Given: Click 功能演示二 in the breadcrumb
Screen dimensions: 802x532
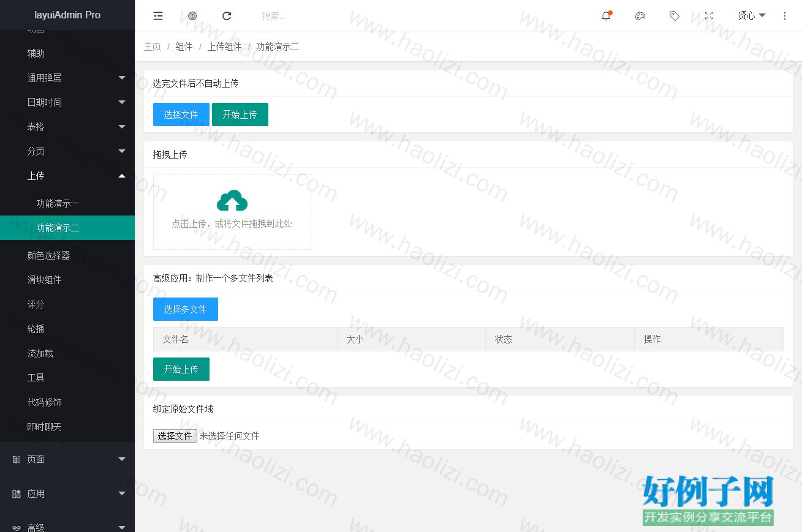Looking at the screenshot, I should click(x=278, y=47).
